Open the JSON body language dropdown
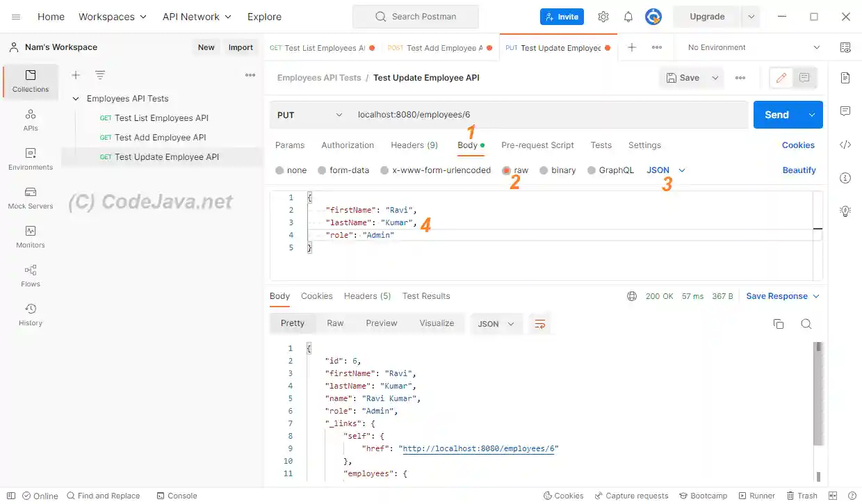This screenshot has height=504, width=862. click(664, 170)
